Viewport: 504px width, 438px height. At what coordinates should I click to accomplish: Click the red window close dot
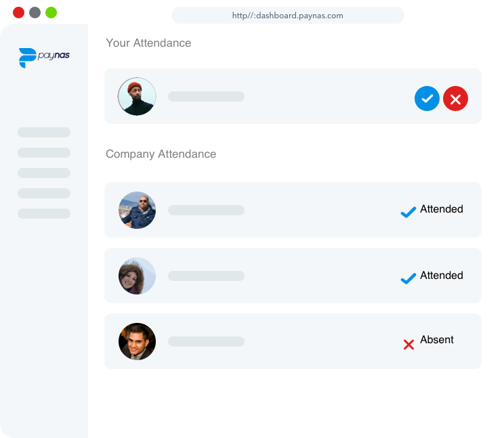(x=18, y=13)
